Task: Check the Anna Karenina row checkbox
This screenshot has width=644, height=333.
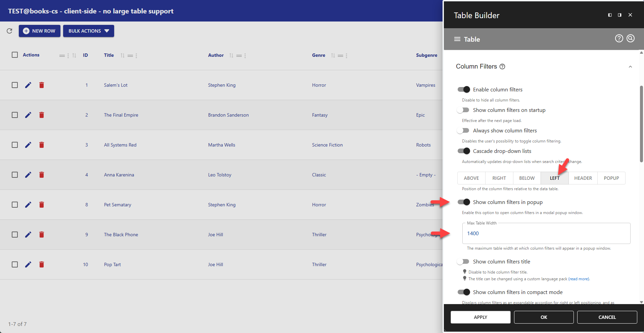Action: click(x=15, y=175)
